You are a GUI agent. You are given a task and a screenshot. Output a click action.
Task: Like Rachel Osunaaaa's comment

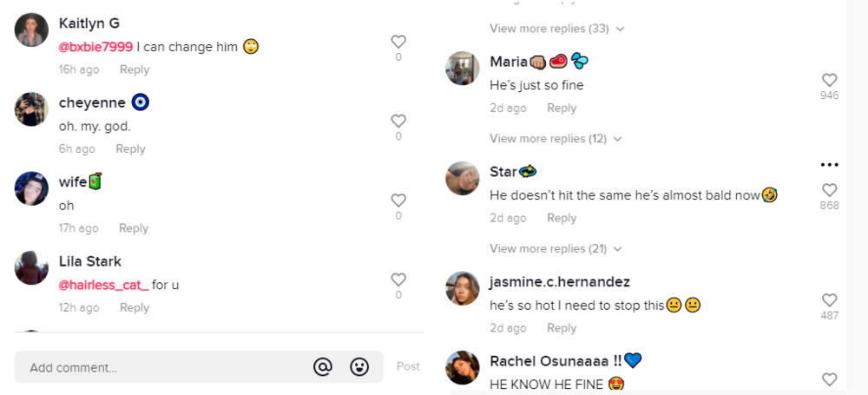point(829,379)
